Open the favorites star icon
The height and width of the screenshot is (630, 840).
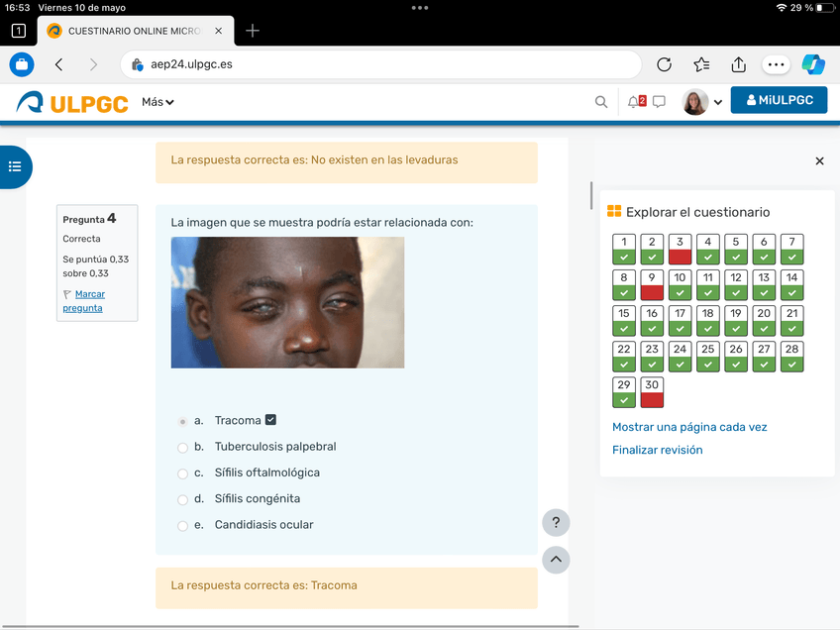701,64
